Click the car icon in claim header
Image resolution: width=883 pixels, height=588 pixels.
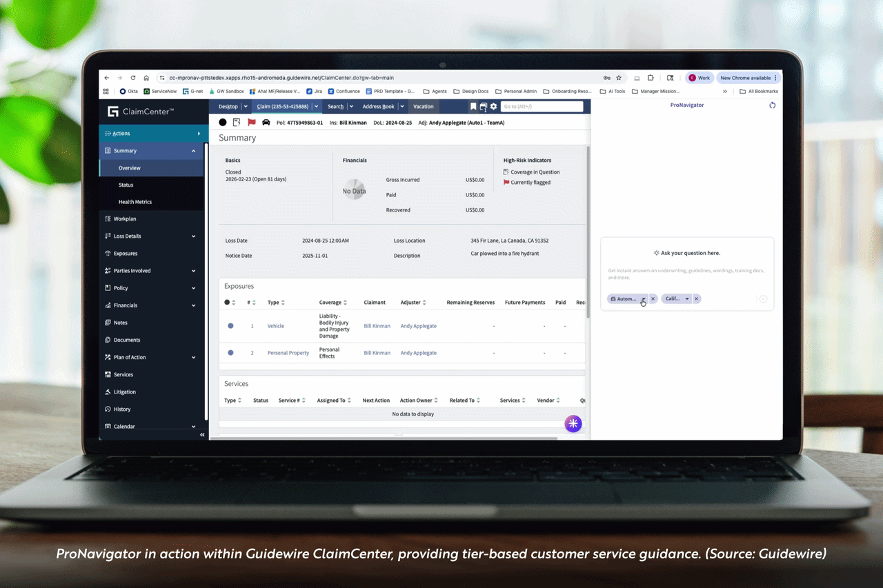point(266,122)
